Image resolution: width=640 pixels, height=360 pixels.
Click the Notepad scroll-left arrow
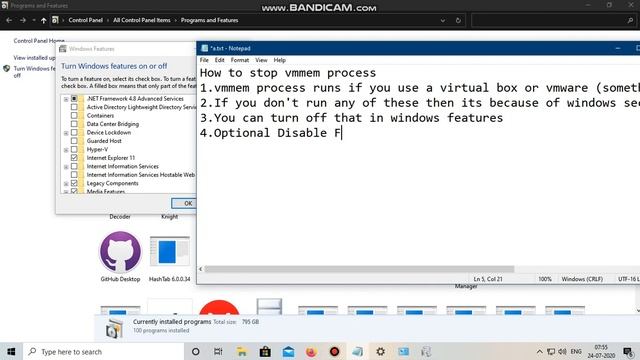tap(200, 269)
